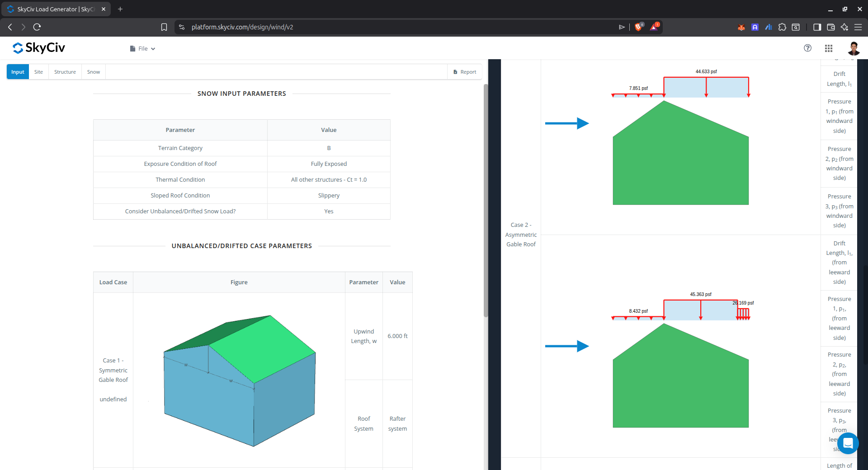This screenshot has width=868, height=470.
Task: Toggle the browser sidebar panel
Action: (x=817, y=27)
